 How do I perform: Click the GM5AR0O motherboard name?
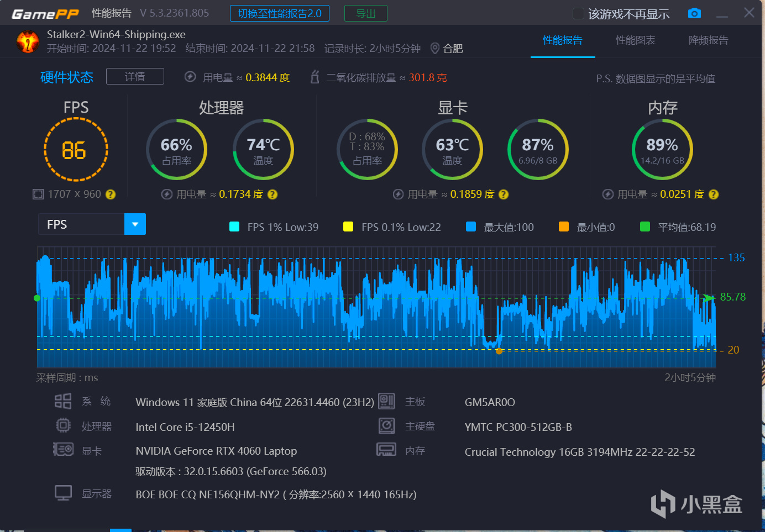tap(490, 402)
